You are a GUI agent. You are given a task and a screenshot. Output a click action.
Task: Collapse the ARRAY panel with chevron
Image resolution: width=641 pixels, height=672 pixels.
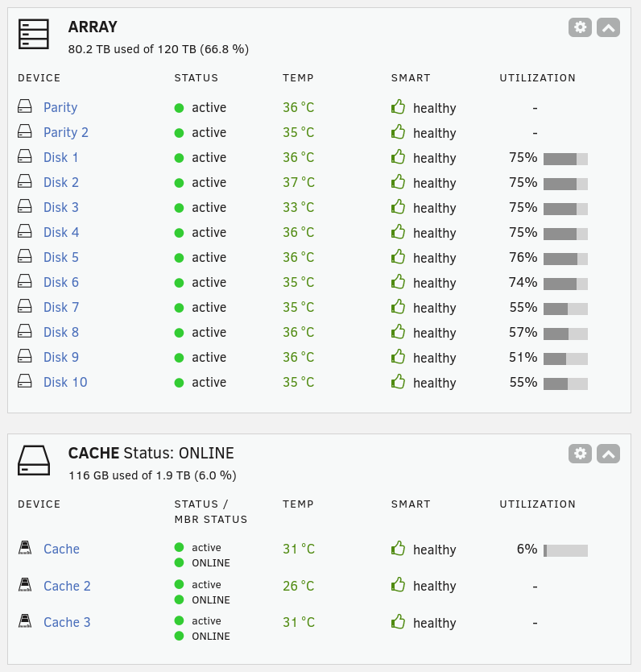[x=608, y=27]
